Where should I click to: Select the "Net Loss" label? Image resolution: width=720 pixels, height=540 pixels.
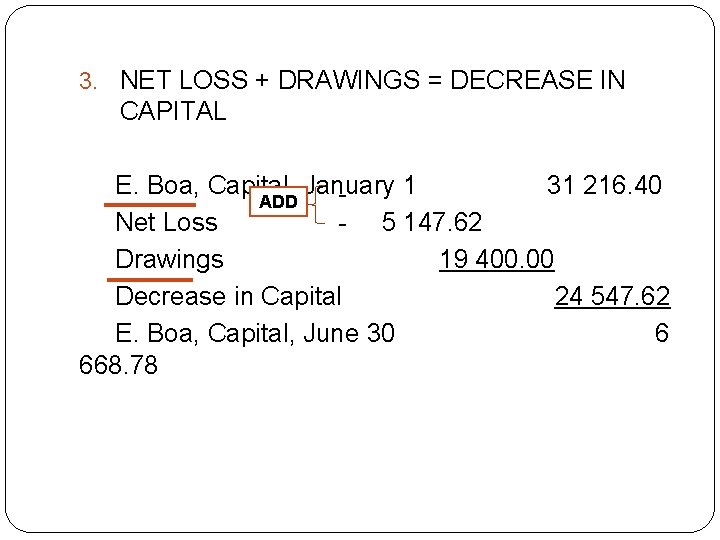point(166,222)
